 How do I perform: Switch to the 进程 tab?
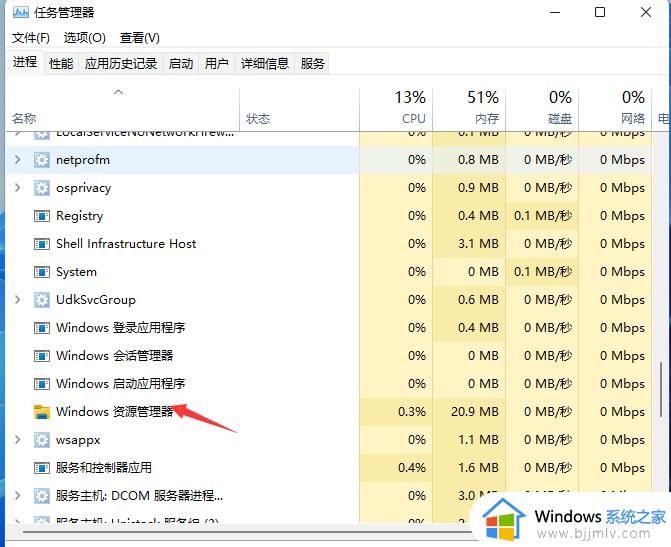[x=25, y=62]
